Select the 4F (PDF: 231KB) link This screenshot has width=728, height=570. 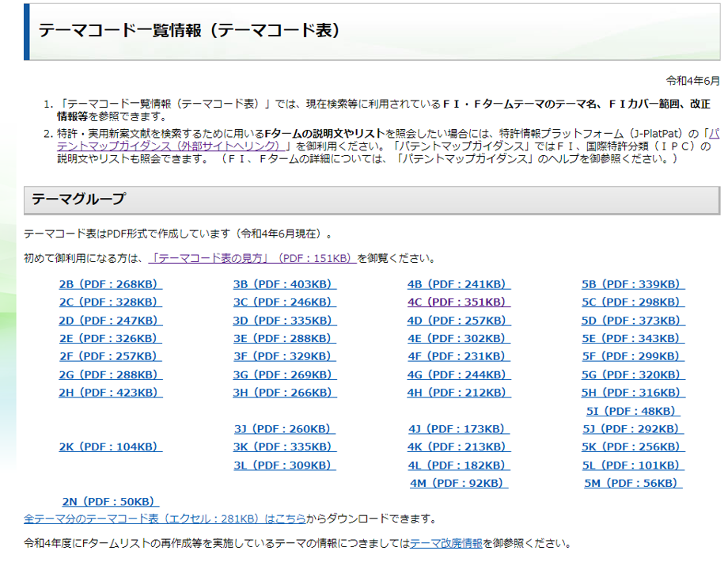[459, 356]
